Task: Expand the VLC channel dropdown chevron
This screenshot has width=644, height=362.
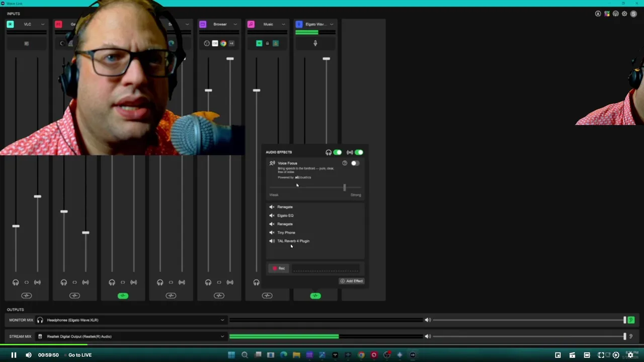Action: [42, 24]
